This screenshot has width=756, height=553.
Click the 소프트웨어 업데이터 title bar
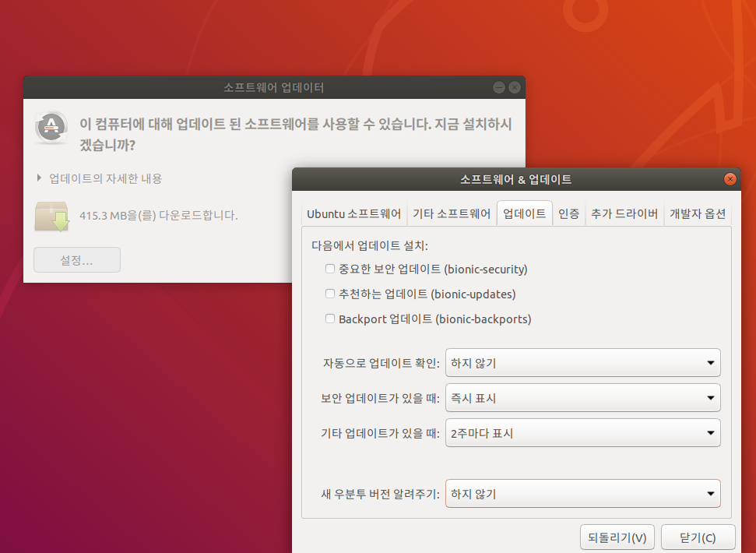[274, 87]
